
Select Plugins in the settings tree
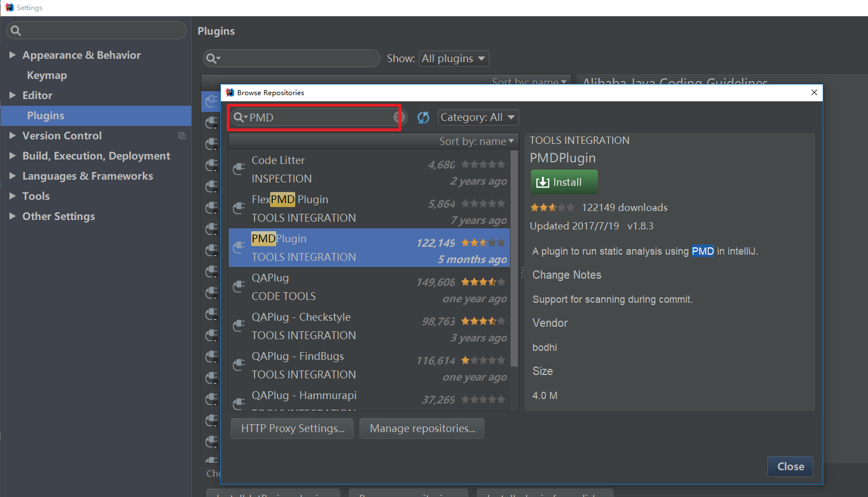[96, 115]
